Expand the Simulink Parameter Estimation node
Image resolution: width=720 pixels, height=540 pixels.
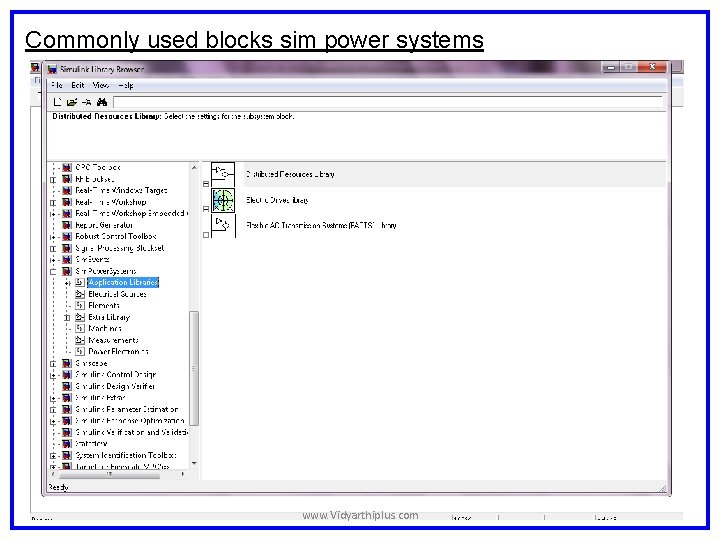[x=53, y=410]
